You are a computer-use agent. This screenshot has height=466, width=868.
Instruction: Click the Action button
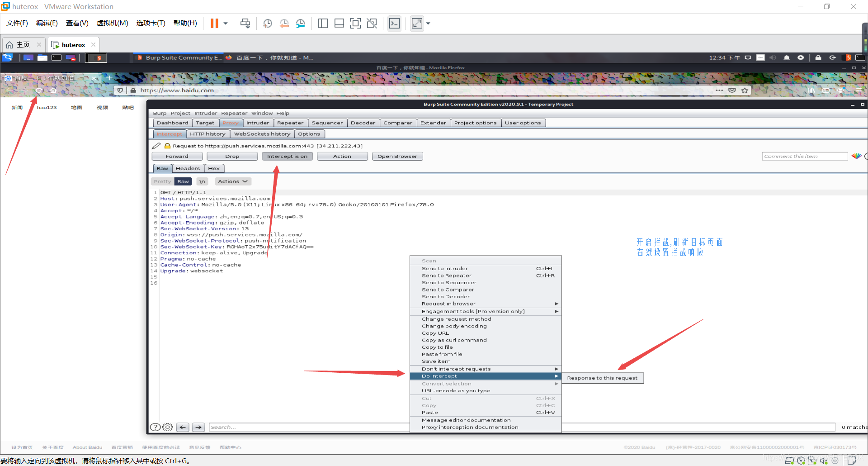coord(342,157)
